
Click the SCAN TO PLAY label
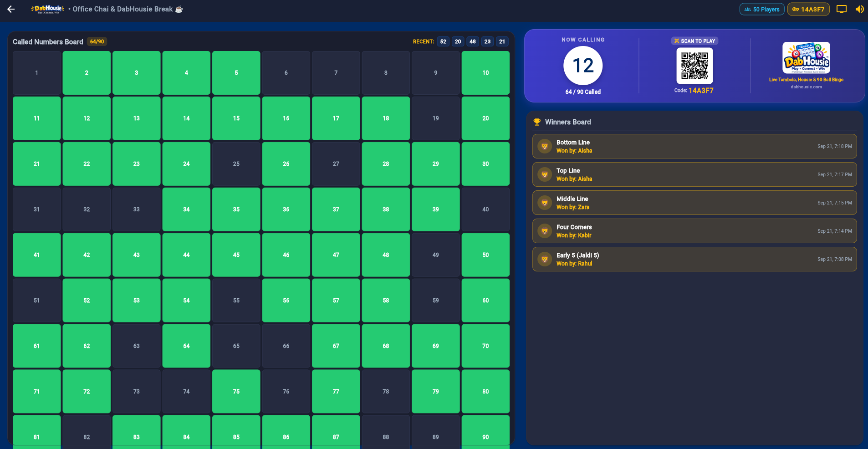click(x=694, y=41)
